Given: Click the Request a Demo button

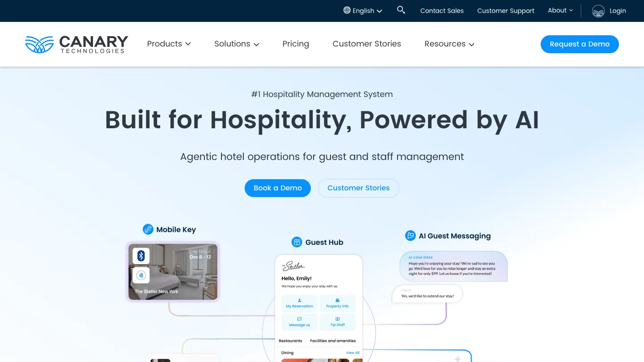Looking at the screenshot, I should pos(580,44).
